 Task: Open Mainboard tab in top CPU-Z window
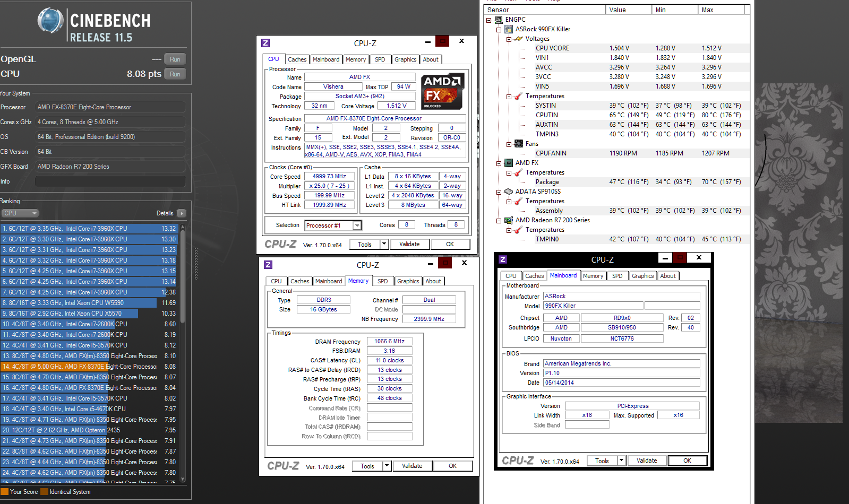pyautogui.click(x=325, y=59)
